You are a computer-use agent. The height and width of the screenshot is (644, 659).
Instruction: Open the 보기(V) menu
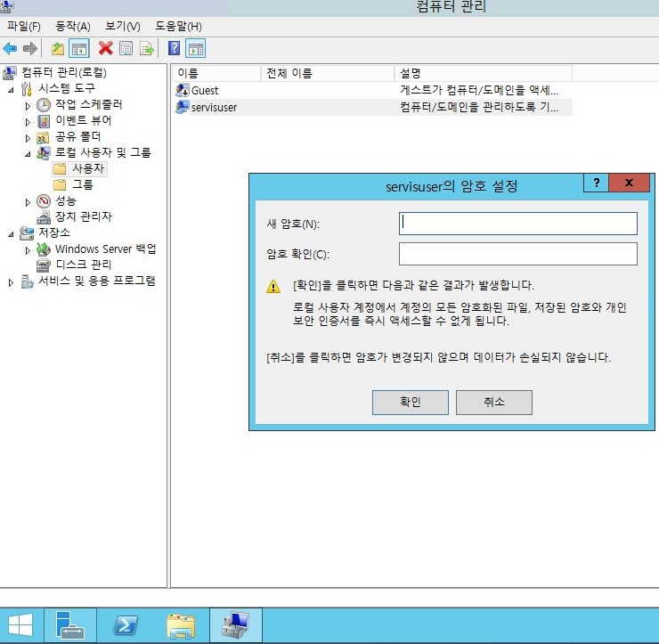[x=123, y=27]
